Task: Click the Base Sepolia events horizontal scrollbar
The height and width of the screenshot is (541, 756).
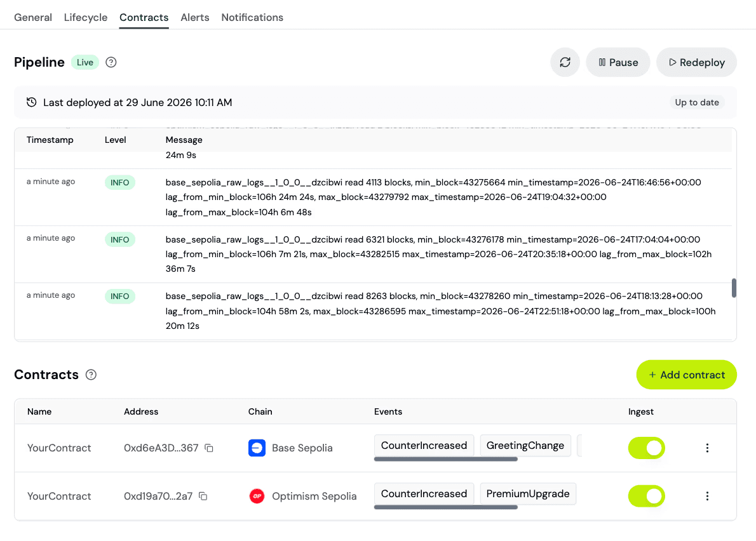Action: coord(446,459)
